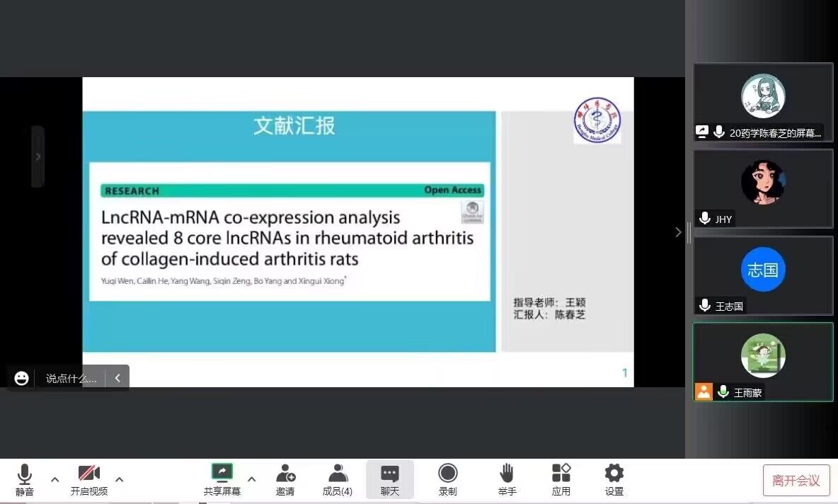Image resolution: width=838 pixels, height=504 pixels.
Task: Collapse the chat input bar arrow
Action: tap(117, 378)
